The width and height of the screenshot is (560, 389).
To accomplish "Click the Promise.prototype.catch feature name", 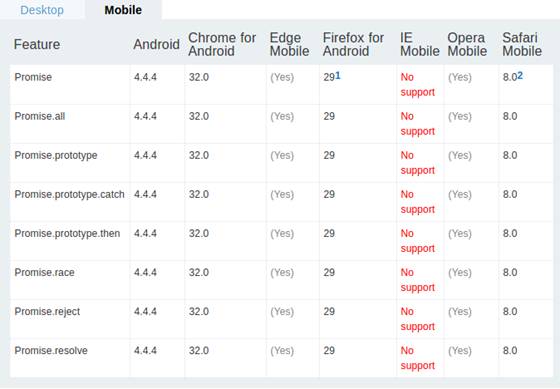I will pyautogui.click(x=69, y=194).
